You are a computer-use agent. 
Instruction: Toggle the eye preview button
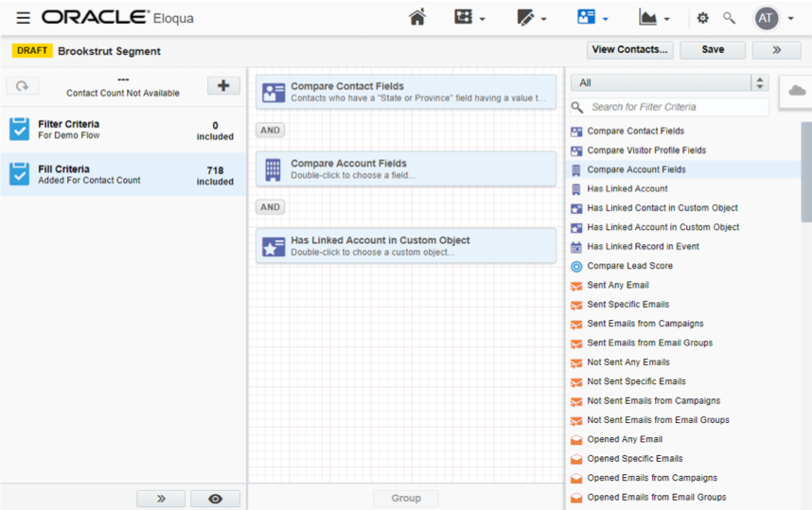pyautogui.click(x=215, y=499)
